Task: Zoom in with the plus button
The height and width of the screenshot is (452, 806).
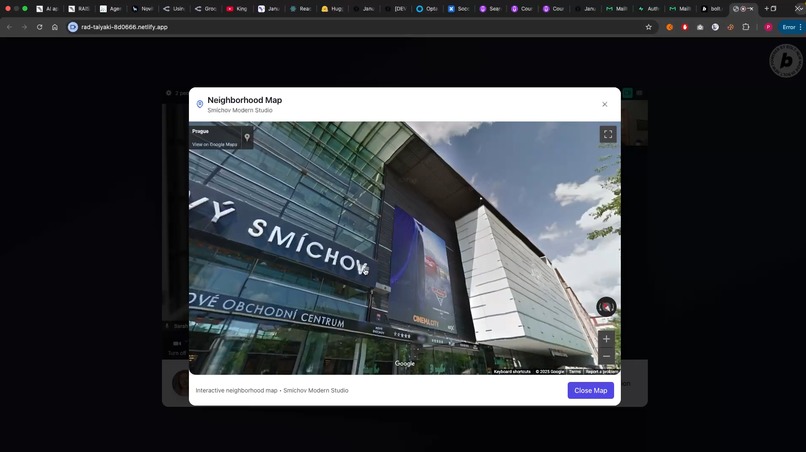Action: [607, 339]
